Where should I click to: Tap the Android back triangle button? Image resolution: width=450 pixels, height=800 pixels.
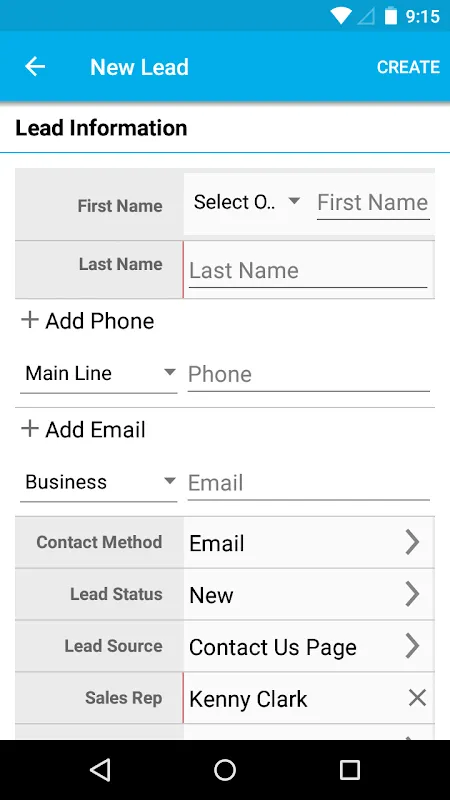(100, 770)
